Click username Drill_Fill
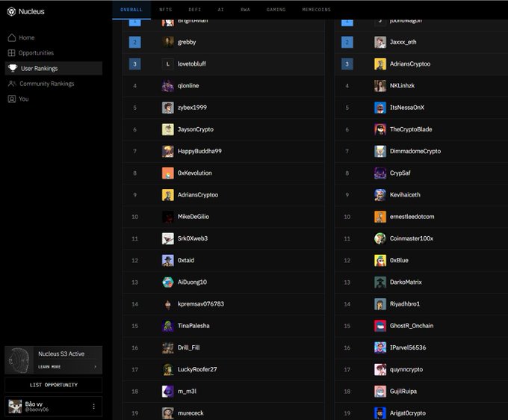Screen dimensions: 508x420 188,348
